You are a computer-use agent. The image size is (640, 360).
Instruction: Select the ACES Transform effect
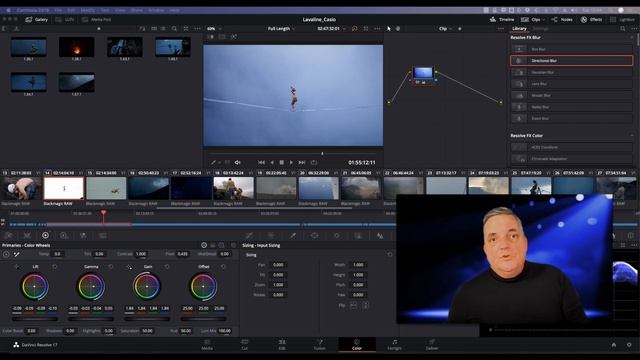click(x=571, y=147)
